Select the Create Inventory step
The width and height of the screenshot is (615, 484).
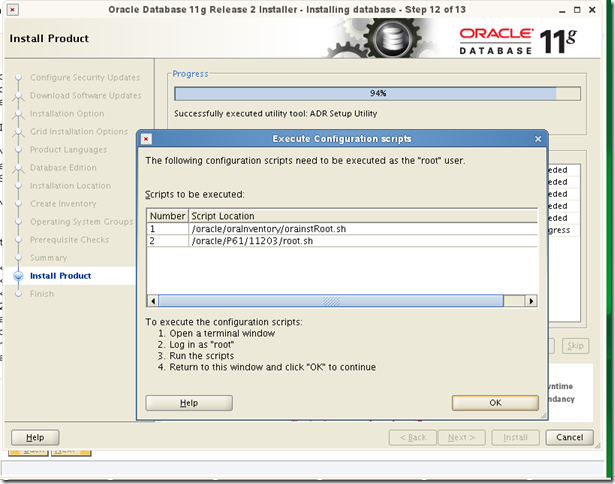pos(63,204)
